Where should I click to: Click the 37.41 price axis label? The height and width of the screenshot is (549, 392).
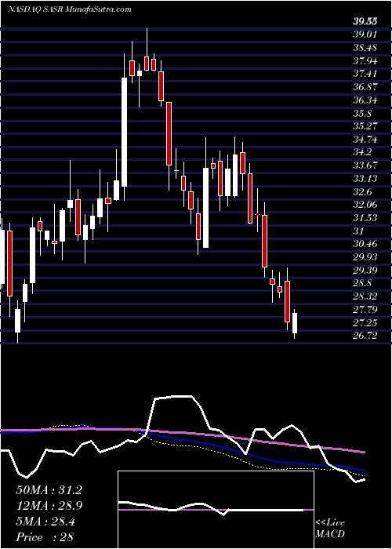pos(365,74)
